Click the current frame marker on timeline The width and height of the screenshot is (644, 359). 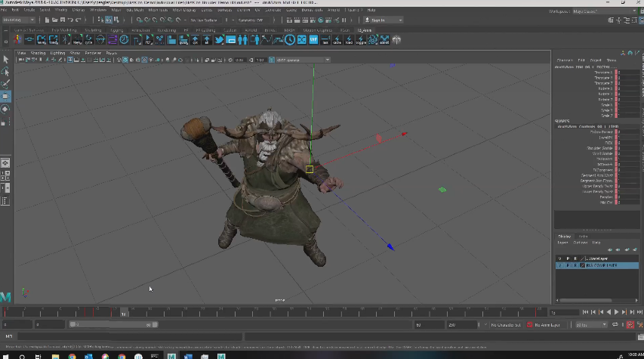click(123, 314)
